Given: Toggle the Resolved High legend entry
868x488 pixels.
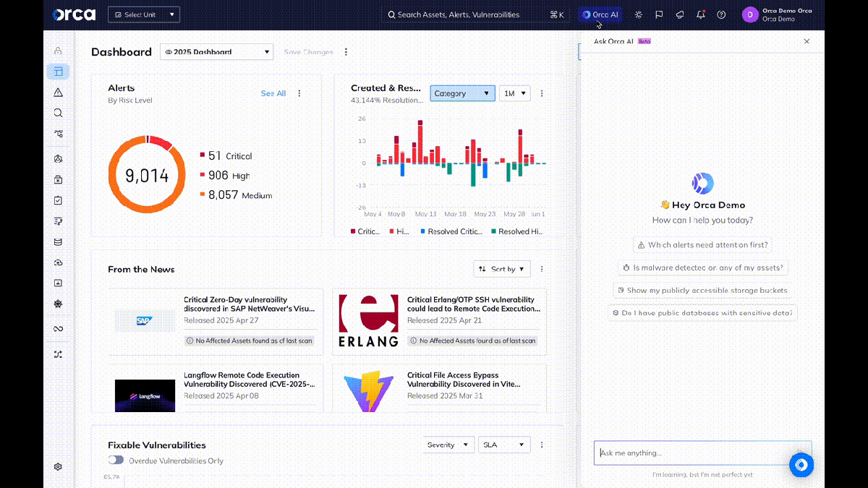Looking at the screenshot, I should click(x=517, y=231).
